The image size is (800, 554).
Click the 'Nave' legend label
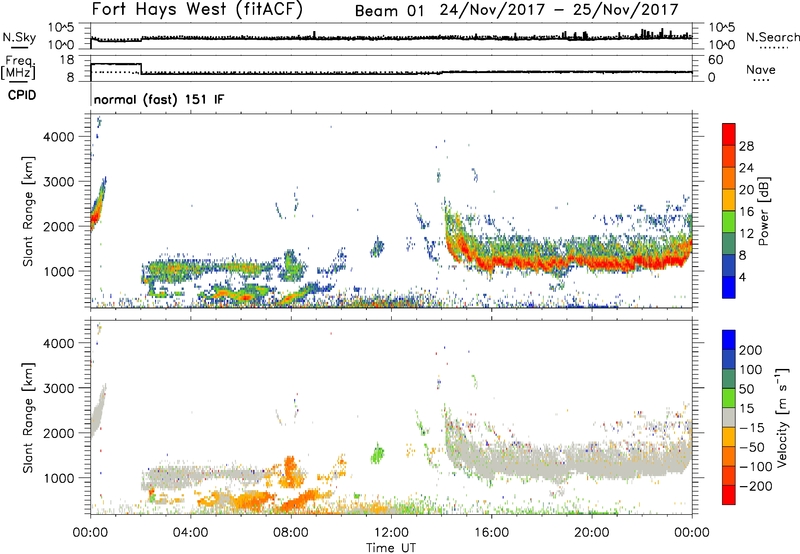[760, 70]
